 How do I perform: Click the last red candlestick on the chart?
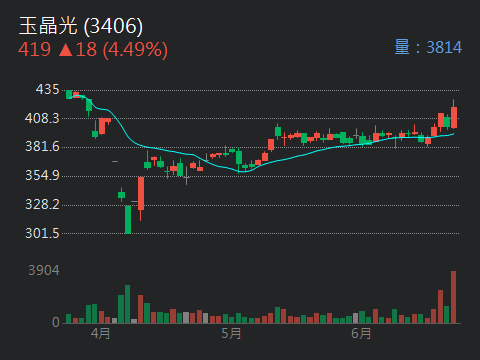coord(454,117)
